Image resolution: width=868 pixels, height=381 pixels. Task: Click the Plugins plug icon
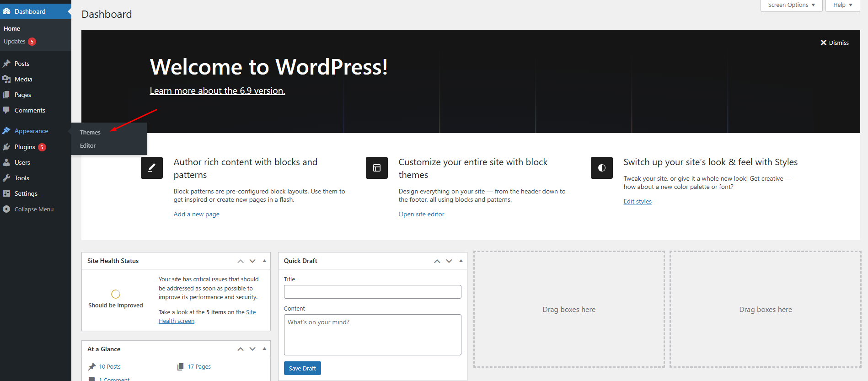(x=6, y=147)
